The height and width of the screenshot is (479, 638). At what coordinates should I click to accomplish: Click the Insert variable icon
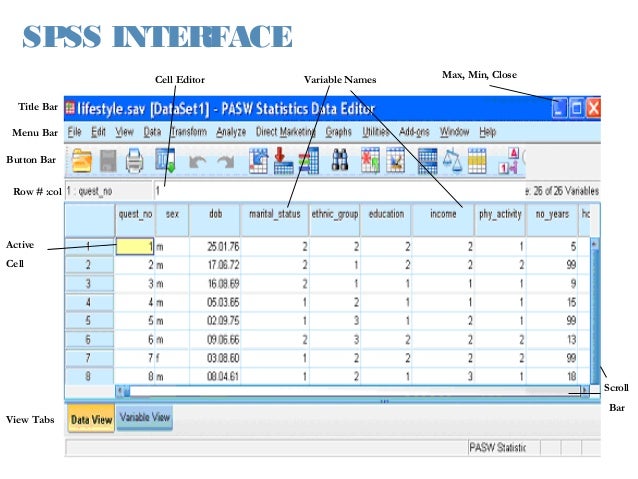point(395,160)
